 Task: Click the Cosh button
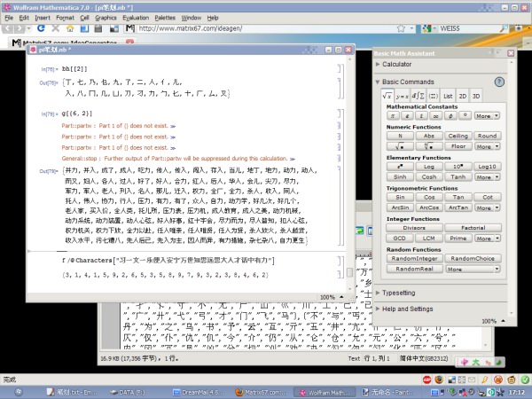pos(429,177)
